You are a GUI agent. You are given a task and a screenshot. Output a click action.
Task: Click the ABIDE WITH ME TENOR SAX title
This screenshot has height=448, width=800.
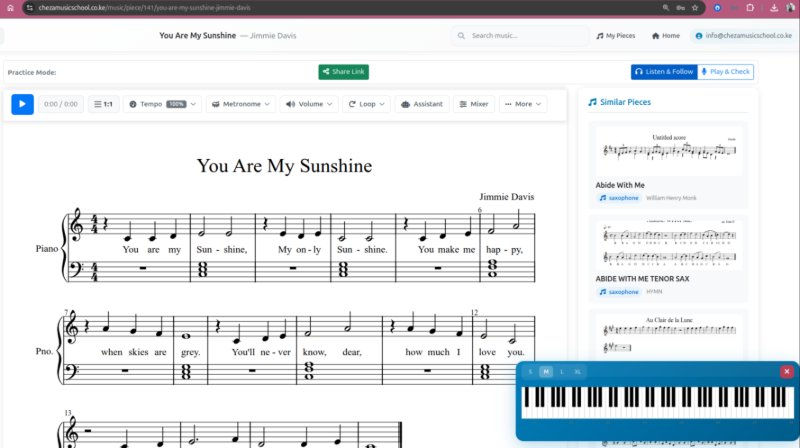point(642,279)
